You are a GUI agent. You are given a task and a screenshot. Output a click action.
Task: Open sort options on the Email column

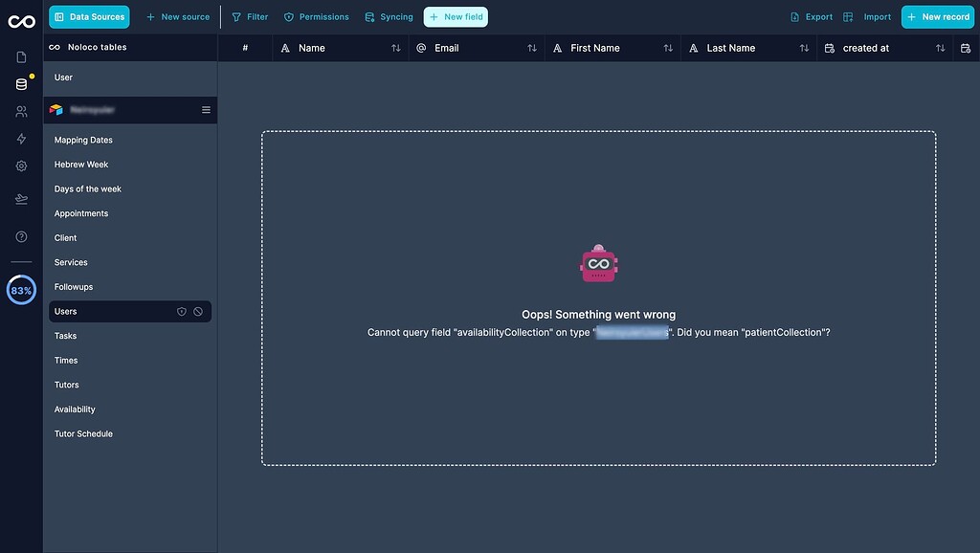click(x=532, y=47)
